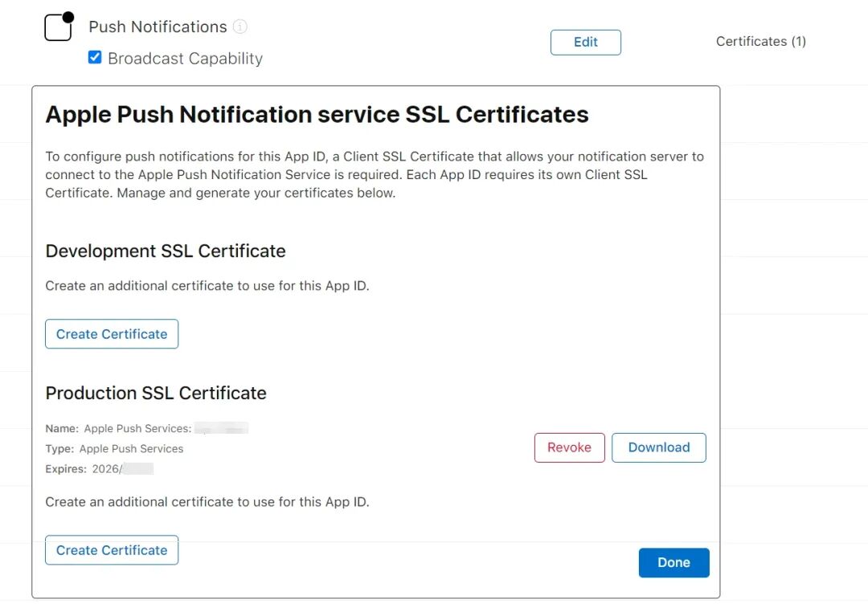Screen dimensions: 868x608
Task: Click the Push Notifications label
Action: pyautogui.click(x=158, y=27)
